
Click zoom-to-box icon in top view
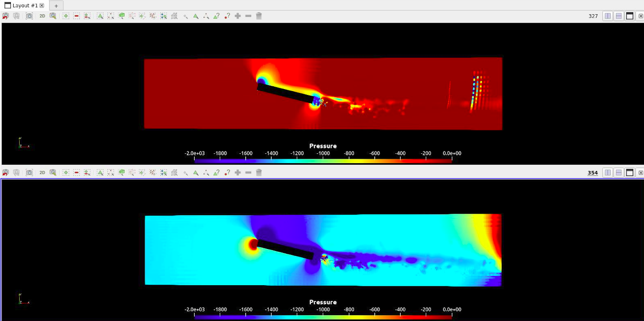[53, 16]
